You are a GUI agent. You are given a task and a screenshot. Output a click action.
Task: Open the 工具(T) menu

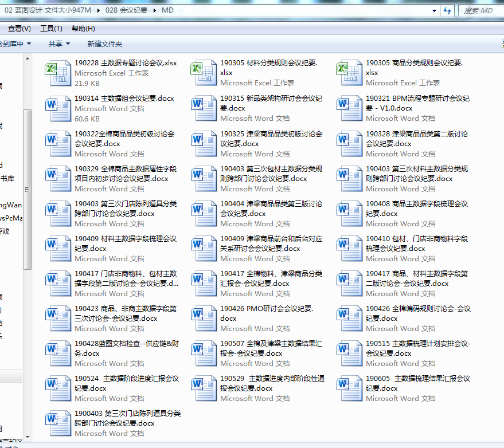coord(51,29)
